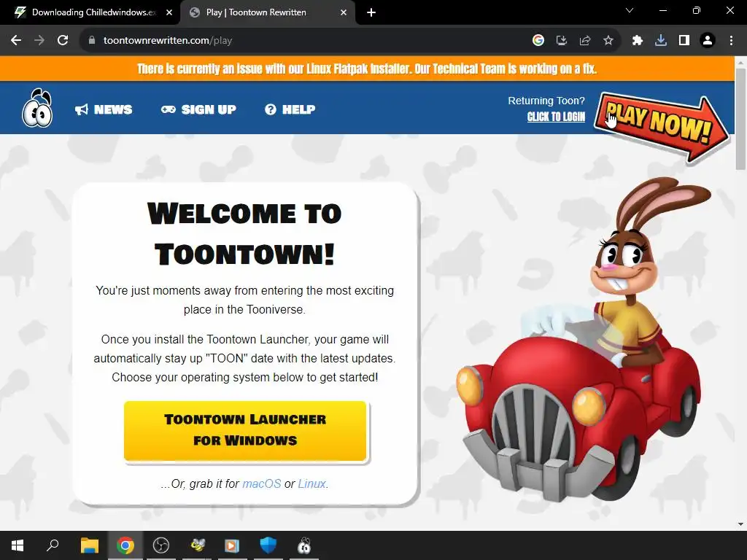Click Toontown Launcher for Windows button
This screenshot has height=560, width=747.
click(245, 430)
